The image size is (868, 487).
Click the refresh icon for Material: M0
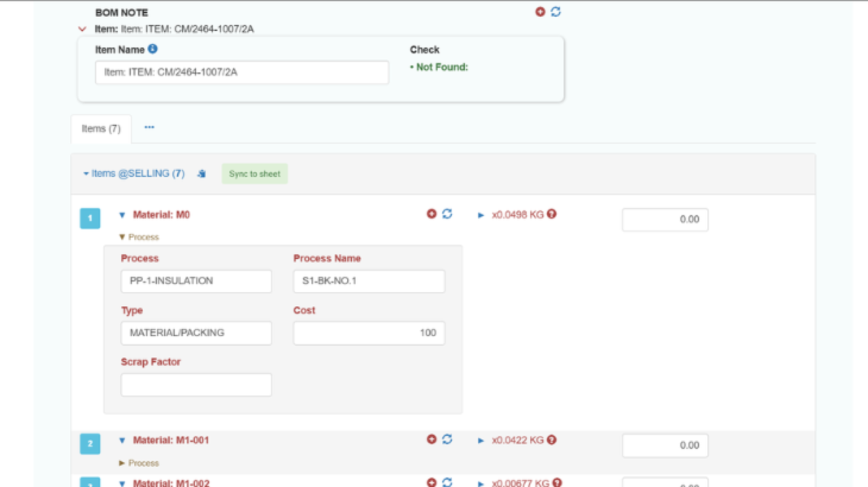447,214
